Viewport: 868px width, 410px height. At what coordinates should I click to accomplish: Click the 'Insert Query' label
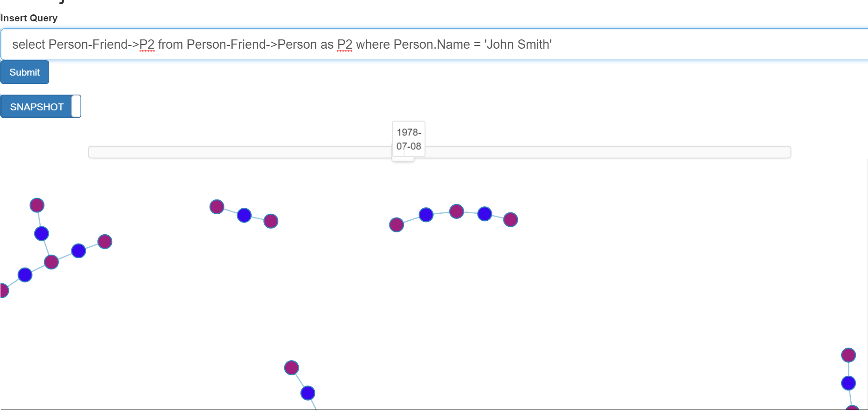coord(29,18)
